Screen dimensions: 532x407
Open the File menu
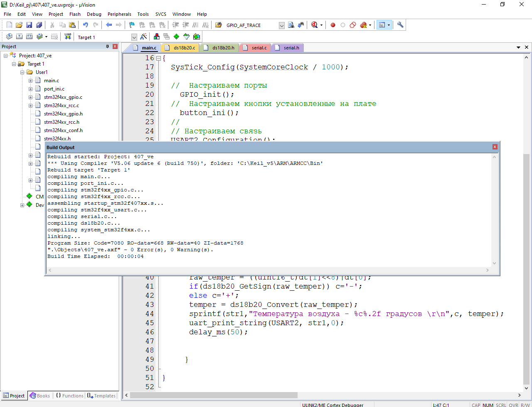(7, 14)
